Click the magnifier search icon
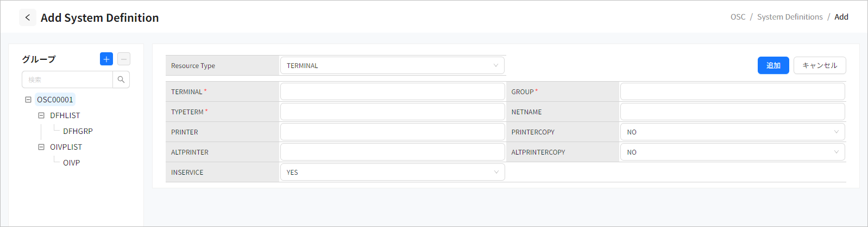The height and width of the screenshot is (227, 868). click(x=121, y=79)
